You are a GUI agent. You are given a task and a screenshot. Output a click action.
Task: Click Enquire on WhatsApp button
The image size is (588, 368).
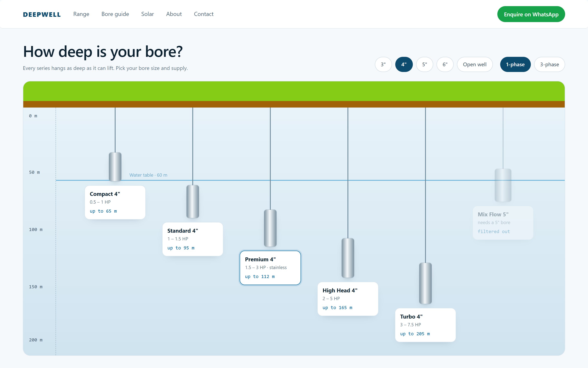click(x=531, y=14)
